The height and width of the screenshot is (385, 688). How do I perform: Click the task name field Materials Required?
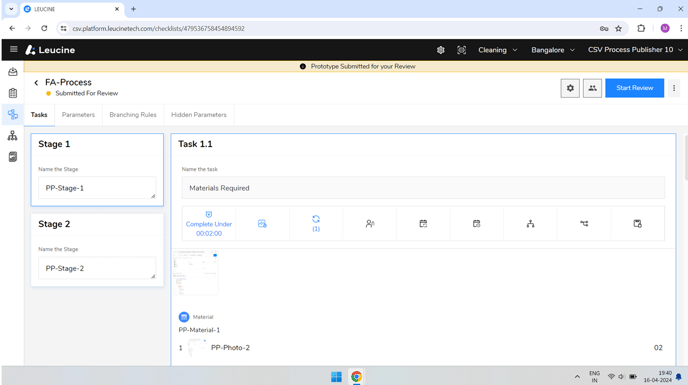pyautogui.click(x=423, y=188)
